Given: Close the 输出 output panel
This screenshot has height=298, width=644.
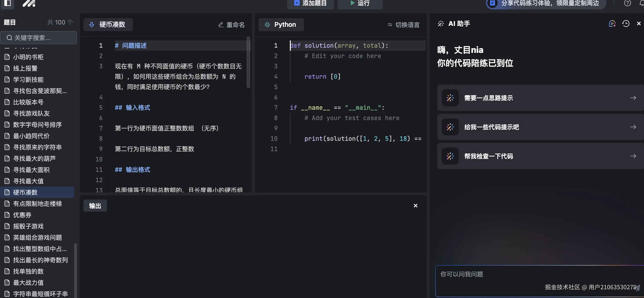Looking at the screenshot, I should (x=416, y=205).
